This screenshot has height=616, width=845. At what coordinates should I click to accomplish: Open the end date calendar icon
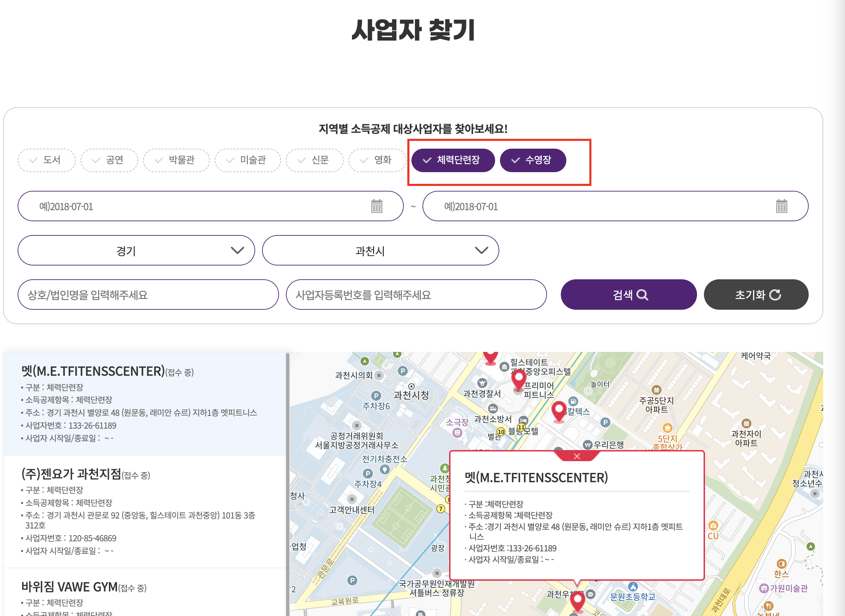(x=781, y=206)
